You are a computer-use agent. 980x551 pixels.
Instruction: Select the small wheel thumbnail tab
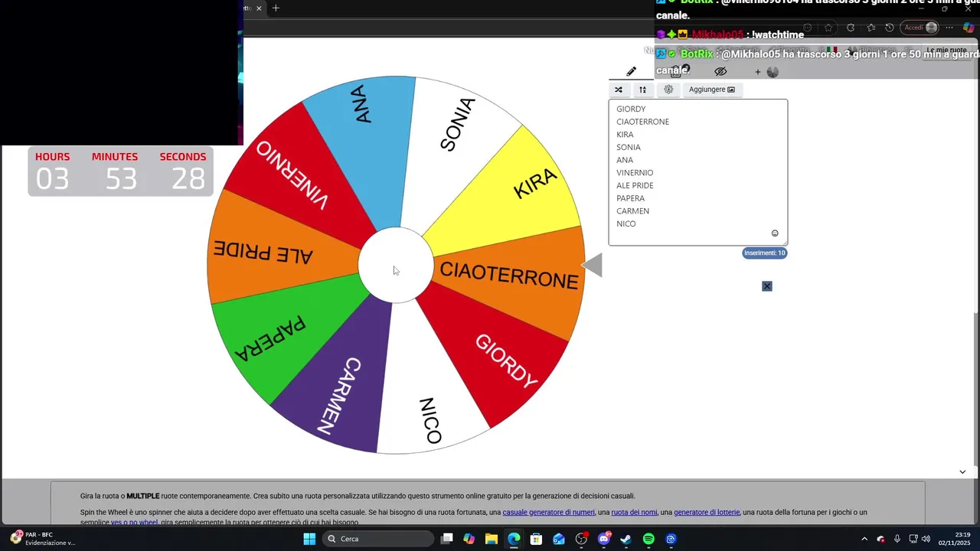pos(773,72)
